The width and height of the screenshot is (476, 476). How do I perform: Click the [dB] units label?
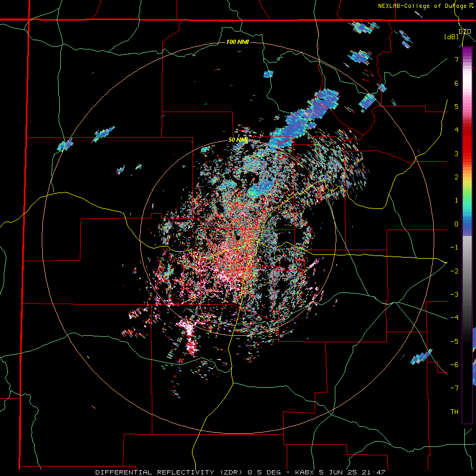(452, 36)
